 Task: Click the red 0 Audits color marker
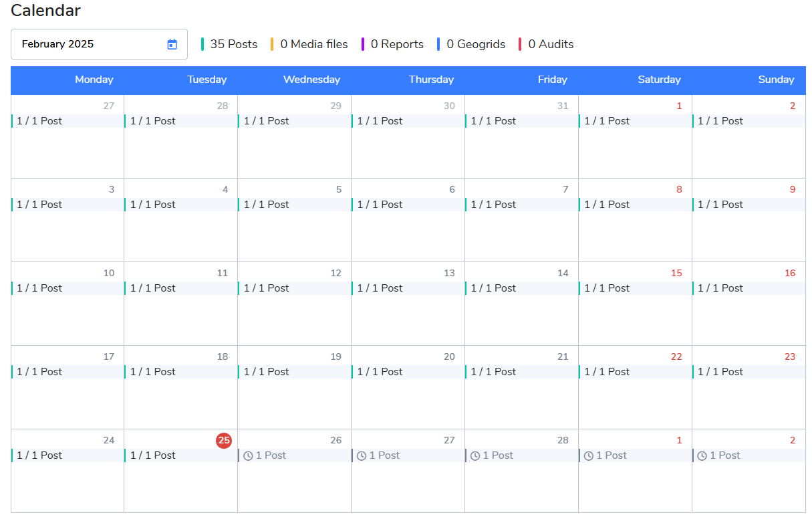pyautogui.click(x=520, y=44)
